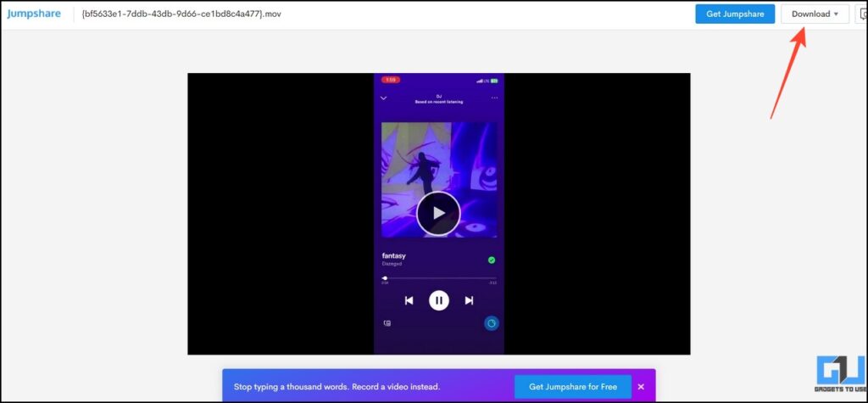Click the skip to next track icon

click(469, 300)
